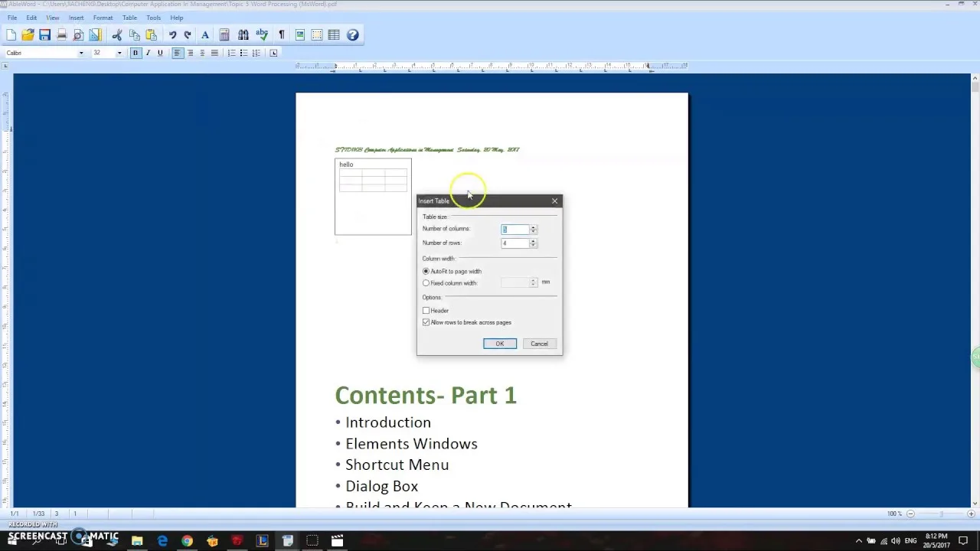
Task: Run spell check with the abc icon
Action: [262, 34]
